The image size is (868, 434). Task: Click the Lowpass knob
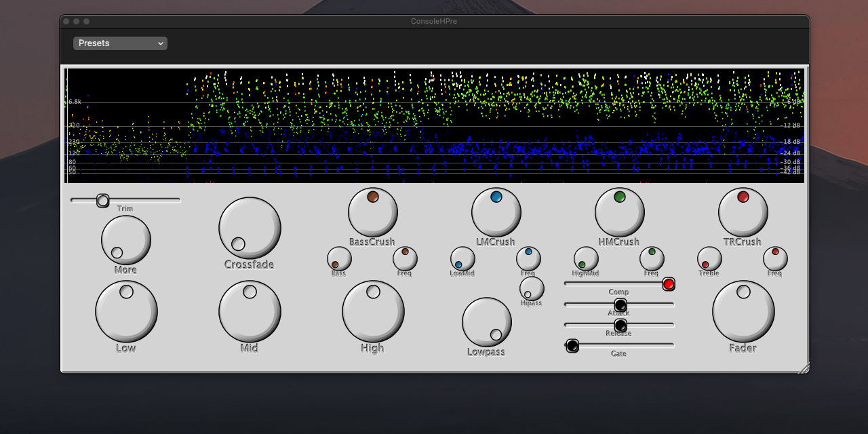(x=487, y=322)
